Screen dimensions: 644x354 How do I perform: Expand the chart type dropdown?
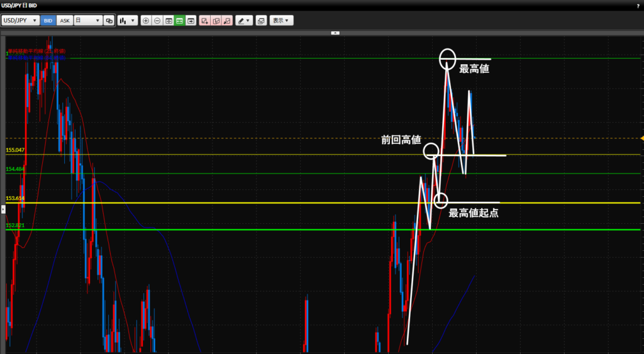pos(128,20)
